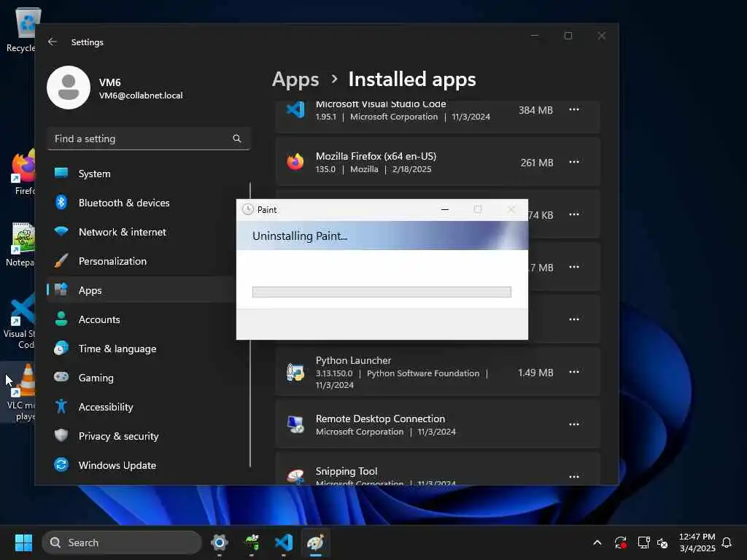This screenshot has height=560, width=747.
Task: Select the Bluetooth & devices icon
Action: click(61, 203)
